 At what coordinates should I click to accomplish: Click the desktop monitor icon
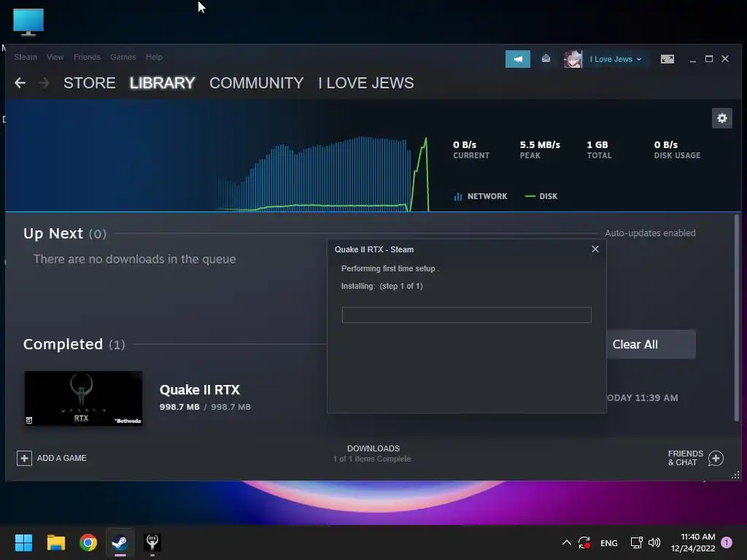[28, 22]
